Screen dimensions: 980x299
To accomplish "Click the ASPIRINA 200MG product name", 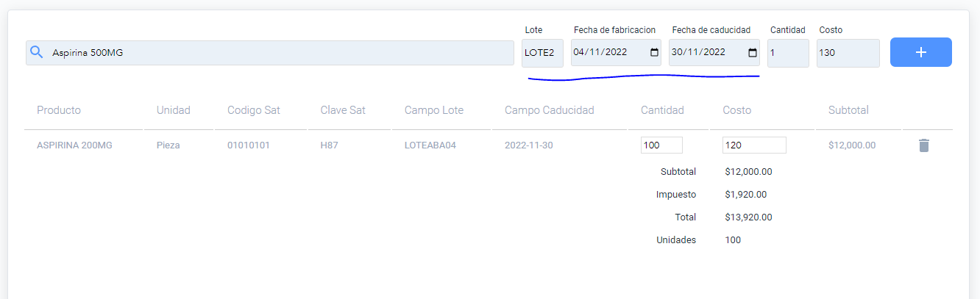I will (x=74, y=145).
